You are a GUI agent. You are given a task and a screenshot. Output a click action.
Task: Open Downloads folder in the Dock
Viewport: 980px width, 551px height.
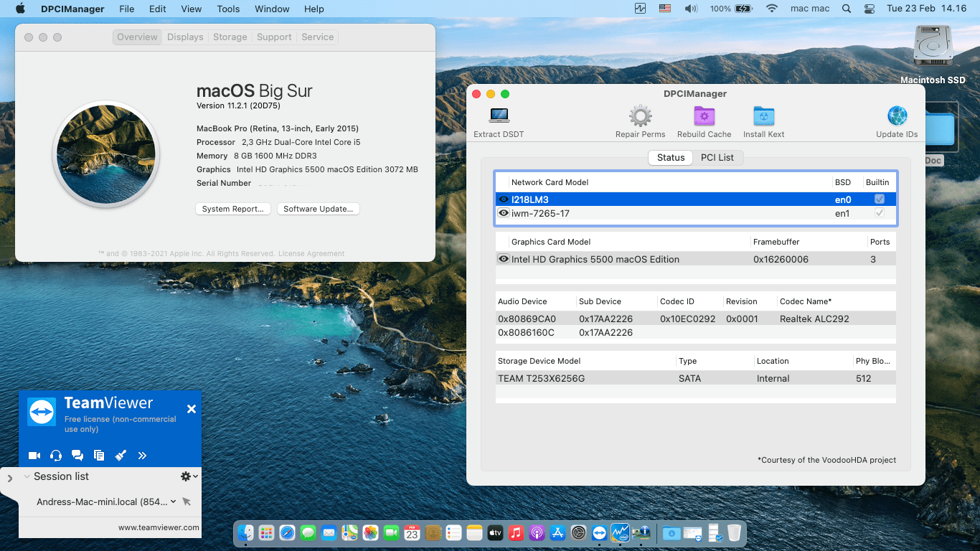coord(672,533)
